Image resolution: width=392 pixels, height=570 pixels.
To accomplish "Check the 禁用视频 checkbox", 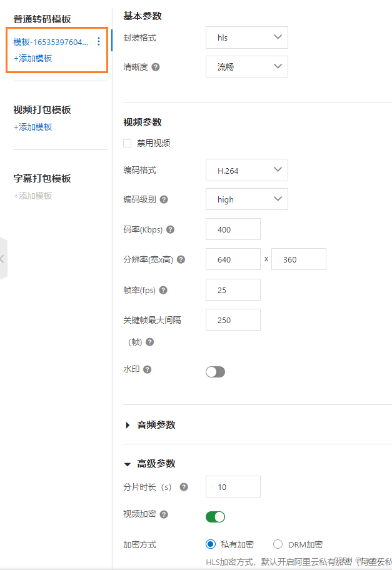I will pyautogui.click(x=128, y=143).
